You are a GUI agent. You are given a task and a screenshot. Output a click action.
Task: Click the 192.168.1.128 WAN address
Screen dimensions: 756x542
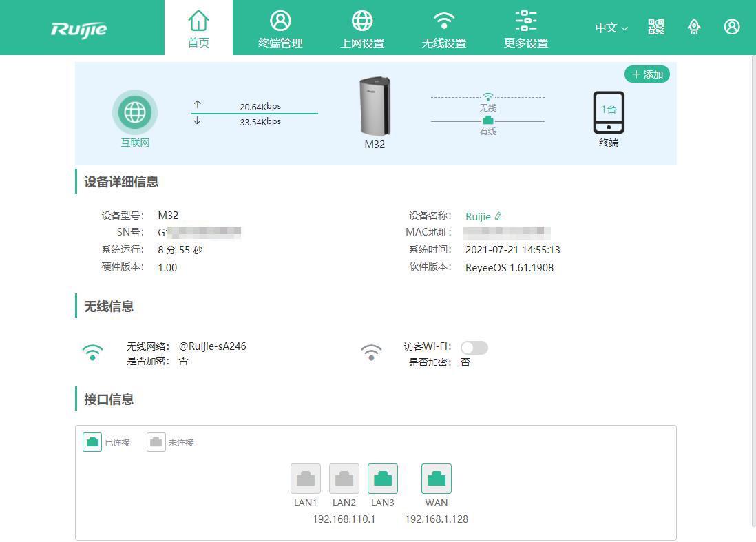point(437,519)
